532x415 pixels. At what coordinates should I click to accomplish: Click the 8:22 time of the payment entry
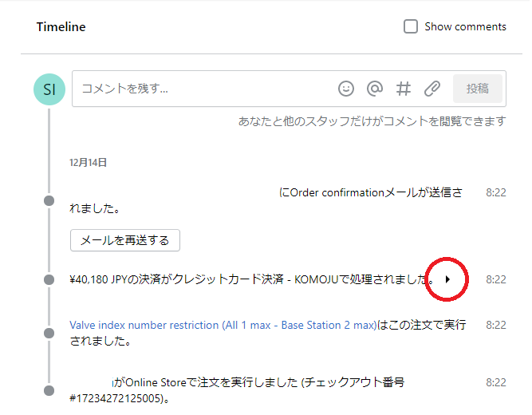495,279
